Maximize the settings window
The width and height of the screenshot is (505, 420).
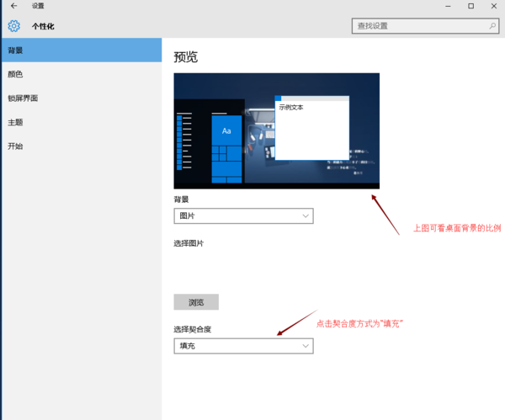pos(470,6)
